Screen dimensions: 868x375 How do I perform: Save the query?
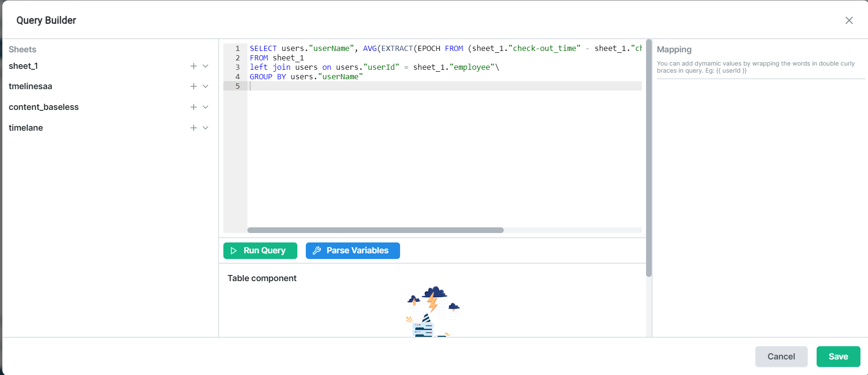[838, 357]
